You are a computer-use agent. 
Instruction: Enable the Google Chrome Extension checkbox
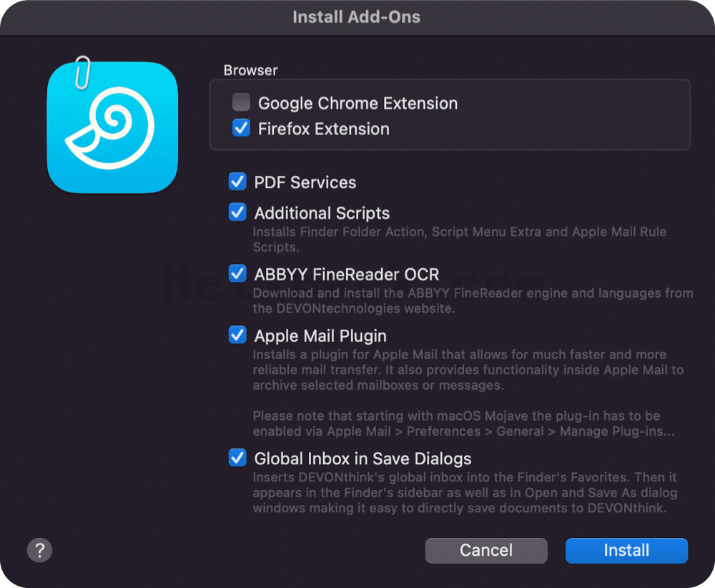(241, 102)
